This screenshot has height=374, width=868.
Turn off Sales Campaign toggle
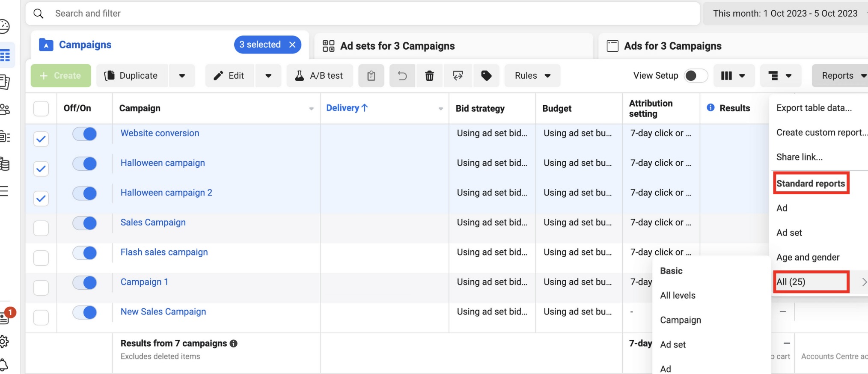pyautogui.click(x=85, y=223)
